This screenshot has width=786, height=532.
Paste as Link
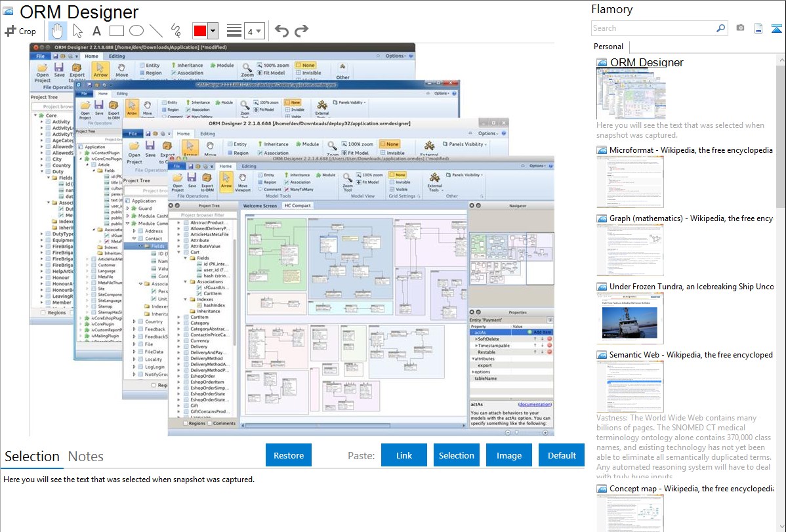[404, 455]
